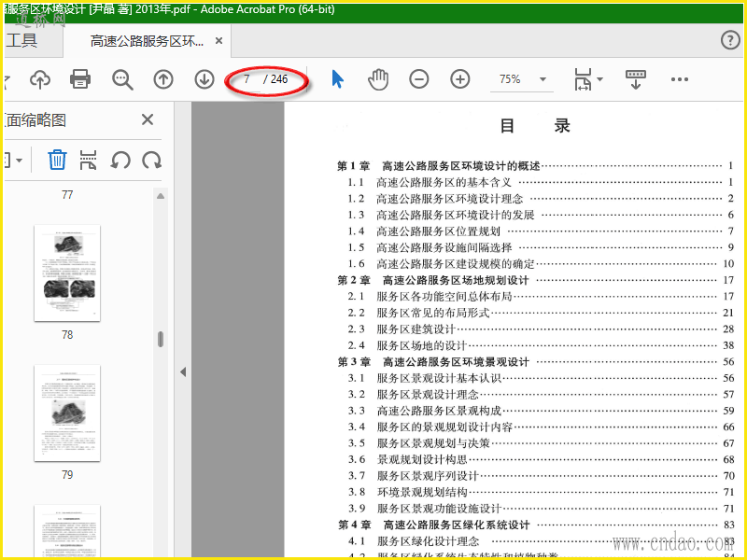Click 1.1 高速公路服务区的基本含义 entry
The width and height of the screenshot is (747, 560).
coord(541,182)
